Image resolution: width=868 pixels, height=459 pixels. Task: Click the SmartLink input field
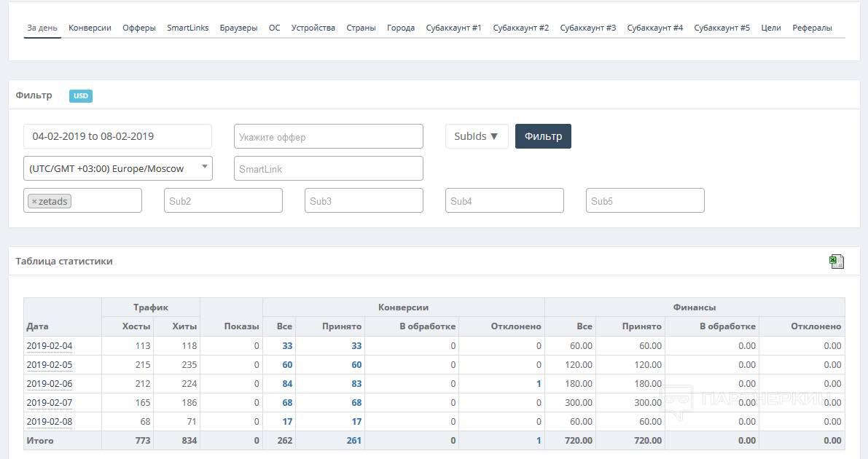(328, 168)
